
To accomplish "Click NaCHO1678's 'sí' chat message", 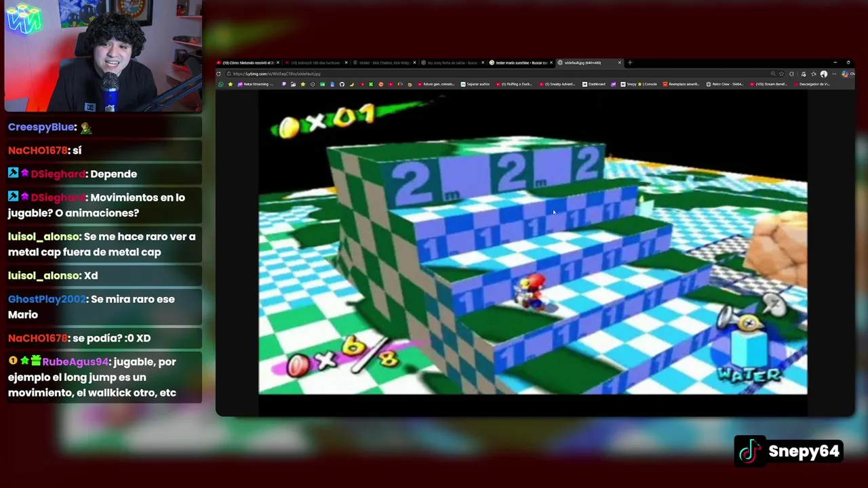I will coord(104,150).
